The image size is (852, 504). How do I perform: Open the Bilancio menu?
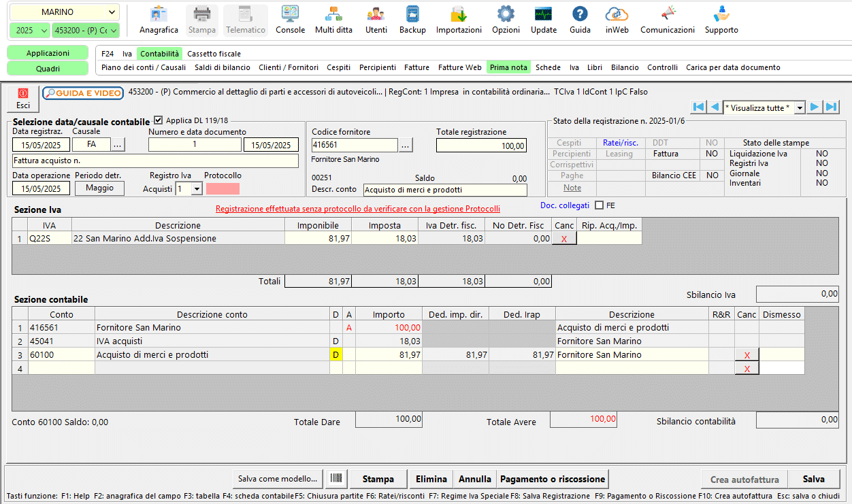point(625,67)
